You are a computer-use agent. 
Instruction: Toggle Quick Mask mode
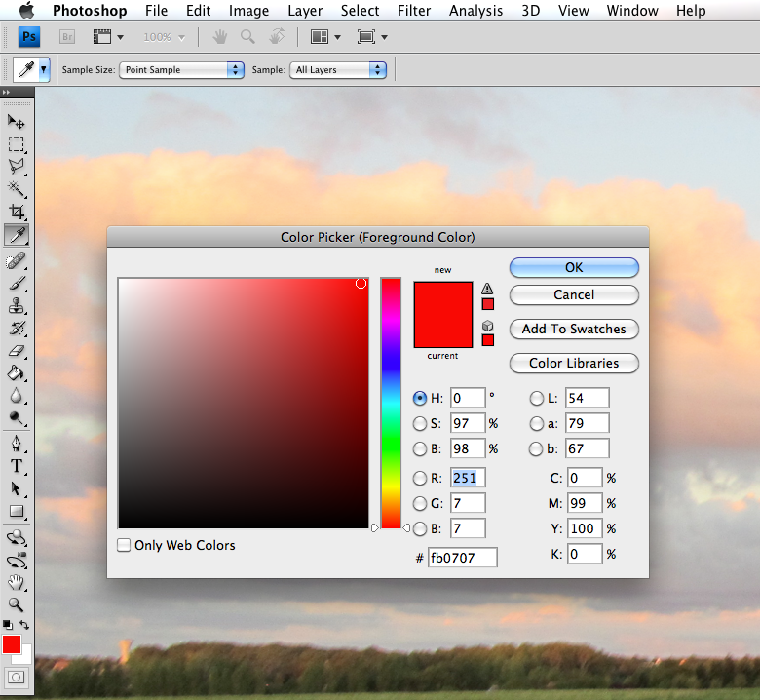click(x=16, y=677)
